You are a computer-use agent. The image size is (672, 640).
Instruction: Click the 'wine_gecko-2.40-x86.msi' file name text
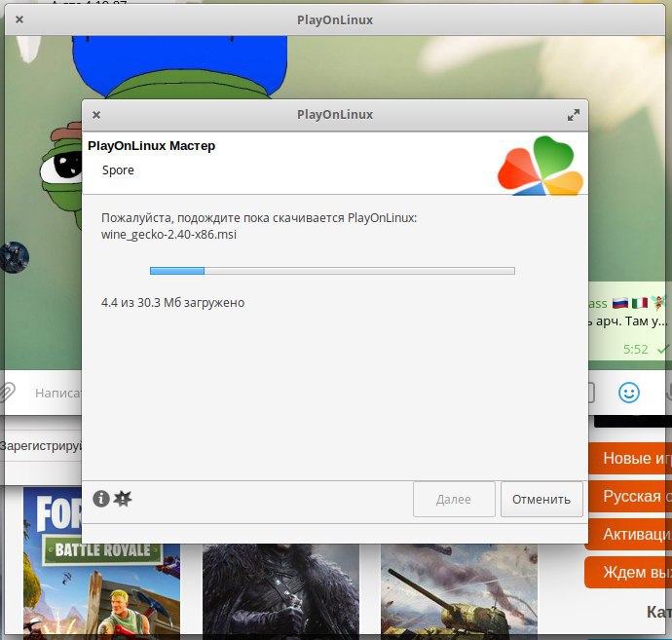[x=168, y=235]
